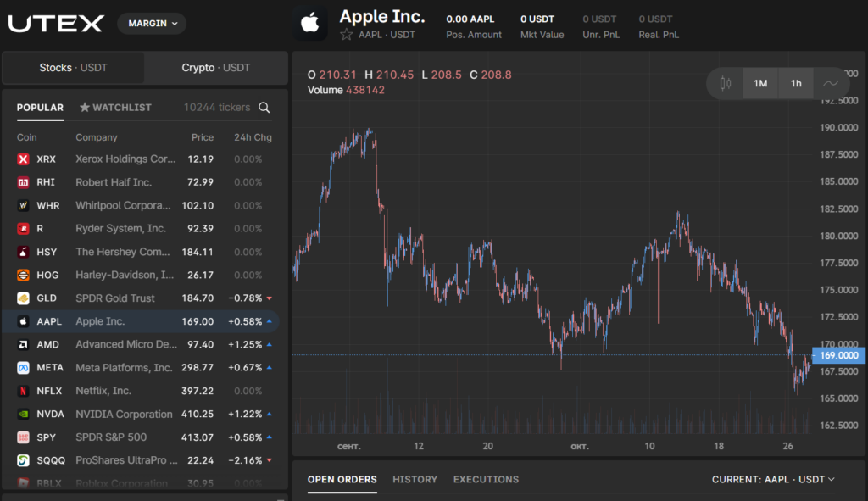The width and height of the screenshot is (868, 501).
Task: Click NVDA change +1.22%
Action: point(245,414)
